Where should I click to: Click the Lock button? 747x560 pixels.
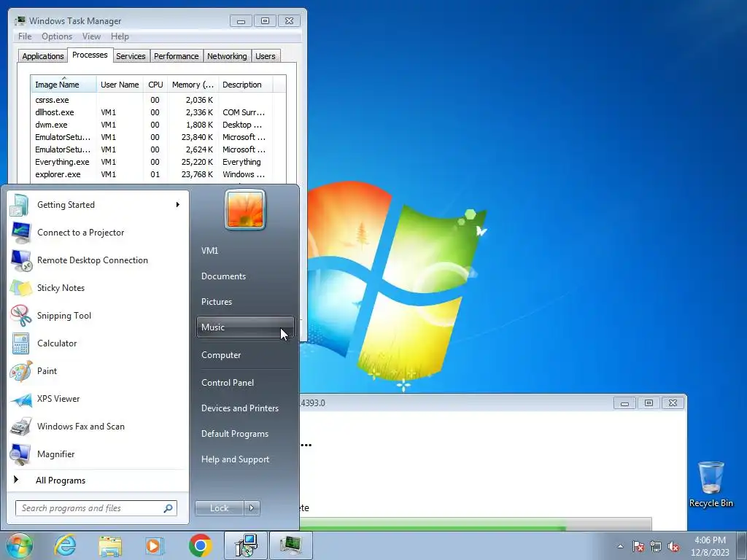pos(219,508)
